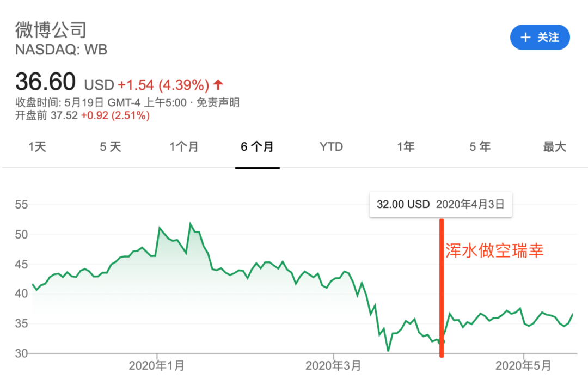Click the 2020年1月 axis label
Screen dimensions: 588x385
coord(157,366)
